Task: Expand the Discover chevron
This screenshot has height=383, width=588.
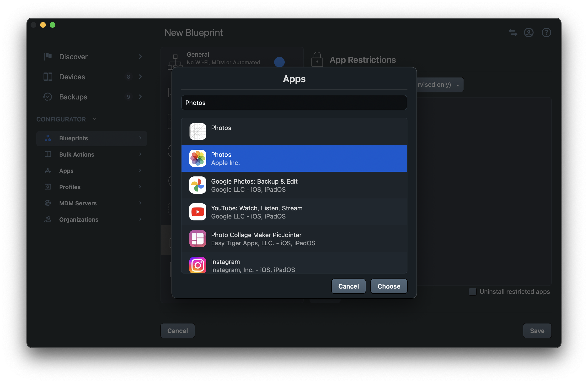Action: [x=140, y=57]
